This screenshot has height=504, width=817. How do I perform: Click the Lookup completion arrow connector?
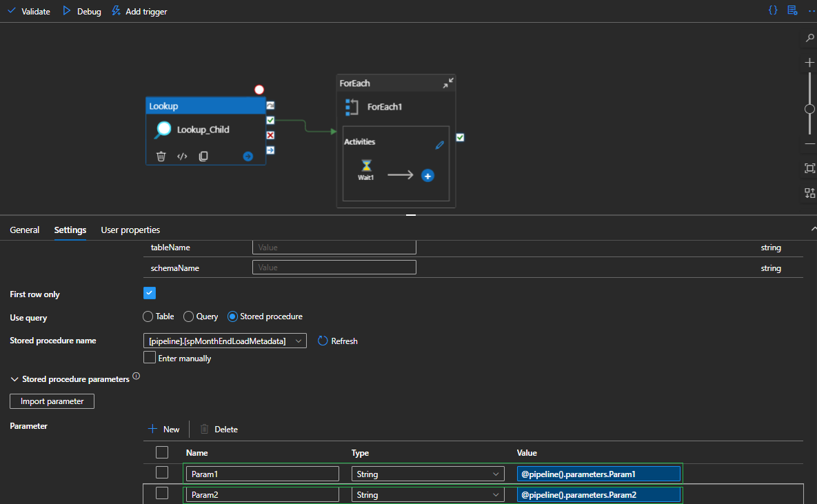click(270, 150)
